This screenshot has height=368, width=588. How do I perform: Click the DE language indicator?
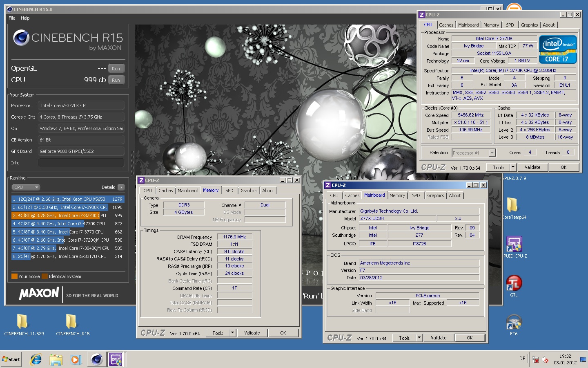tap(522, 359)
